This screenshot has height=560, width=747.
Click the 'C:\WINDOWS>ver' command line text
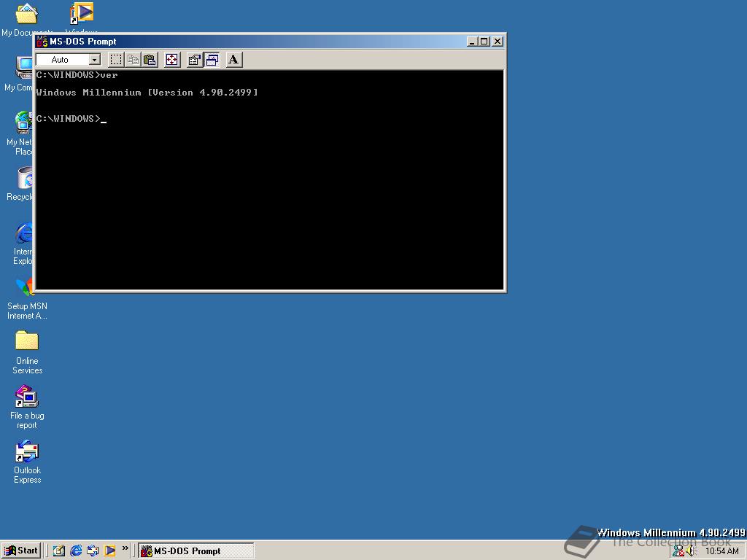[77, 75]
